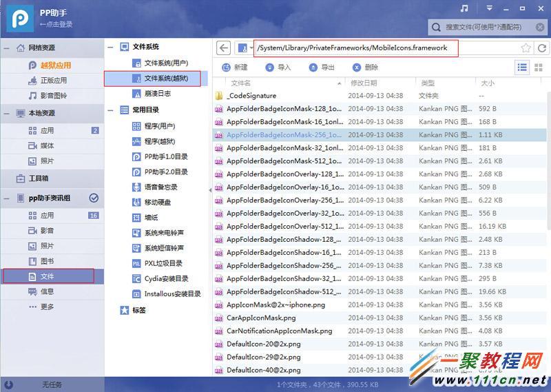Collapse the 常用目录 tree node
Viewport: 551px width, 392px height.
click(x=111, y=110)
